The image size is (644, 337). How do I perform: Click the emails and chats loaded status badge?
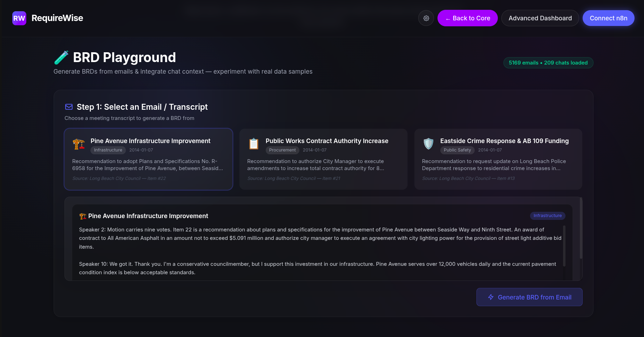pos(548,63)
